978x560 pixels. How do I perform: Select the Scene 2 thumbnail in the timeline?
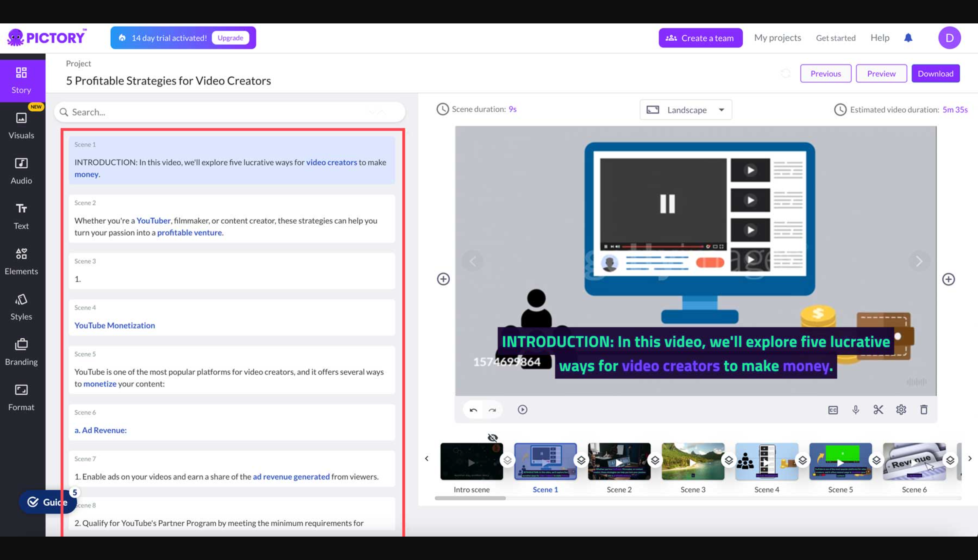pos(619,461)
